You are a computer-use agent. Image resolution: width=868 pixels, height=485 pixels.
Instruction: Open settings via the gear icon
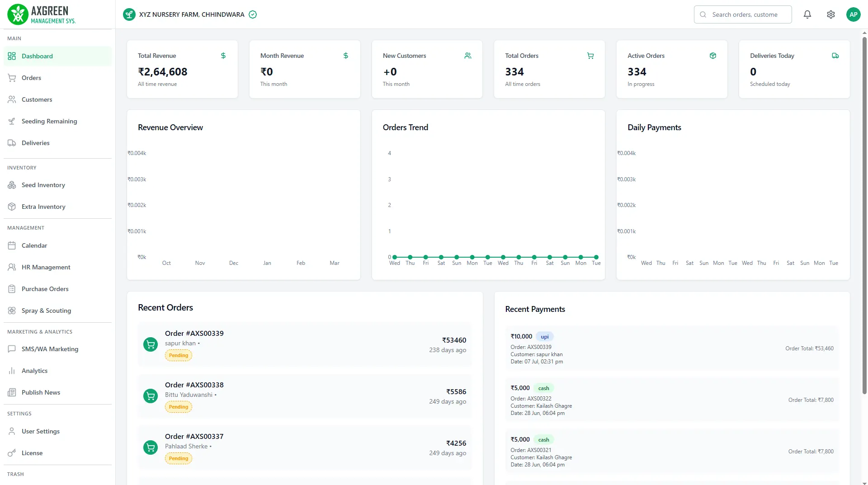point(830,14)
